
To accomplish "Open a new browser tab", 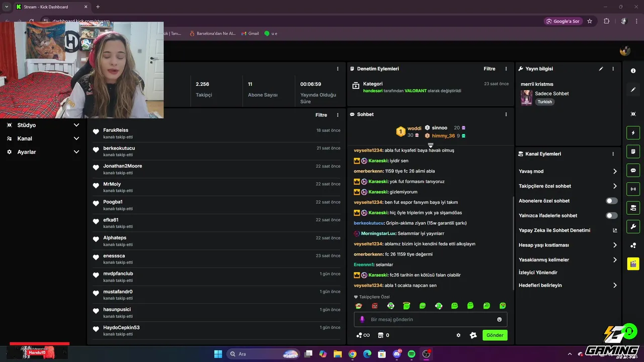I will pyautogui.click(x=98, y=7).
